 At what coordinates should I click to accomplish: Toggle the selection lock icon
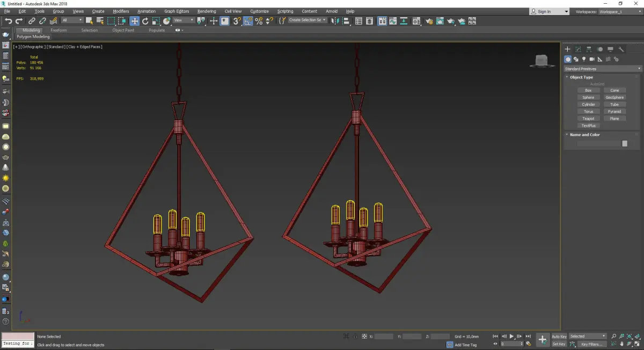(x=355, y=337)
